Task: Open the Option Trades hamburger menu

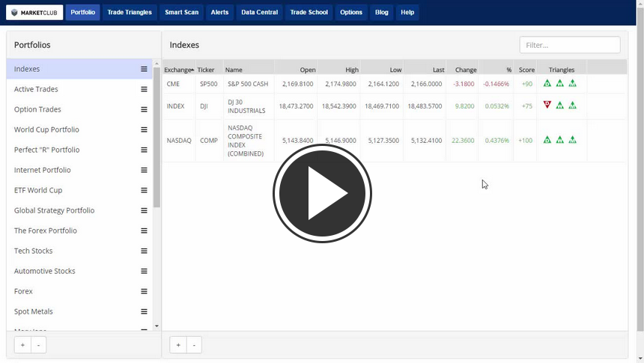Action: [x=144, y=109]
